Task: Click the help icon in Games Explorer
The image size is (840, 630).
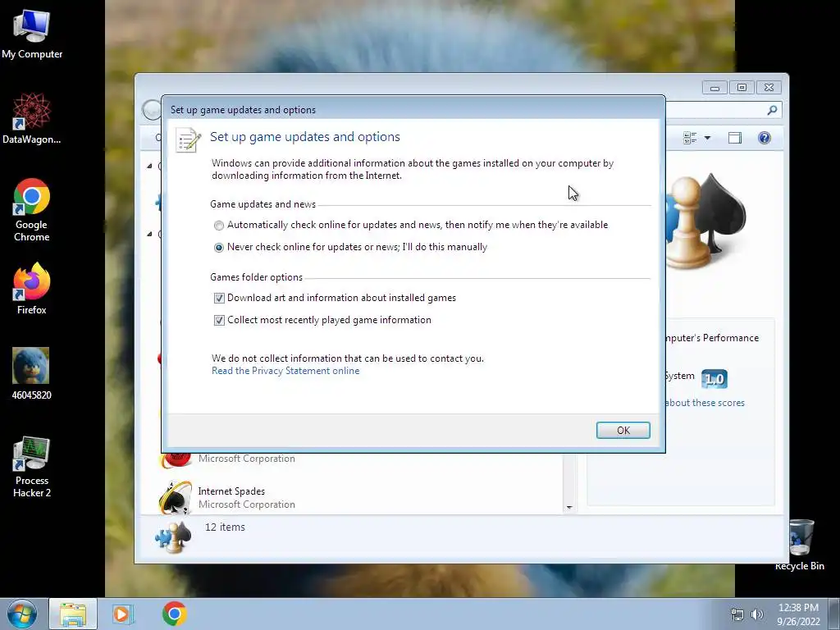Action: pos(765,138)
